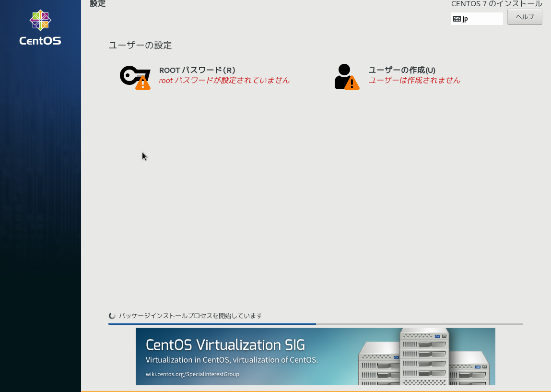
Task: Select 'ユーザーの作成(U)' label
Action: click(x=402, y=70)
